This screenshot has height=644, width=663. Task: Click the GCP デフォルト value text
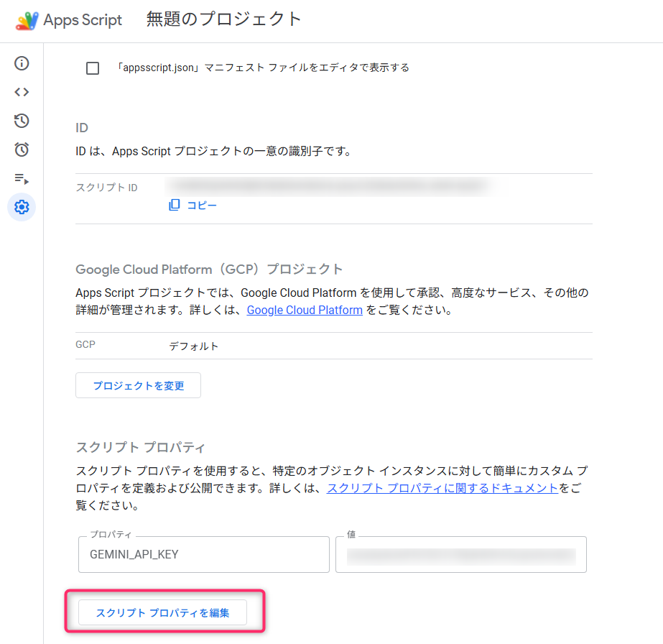point(194,346)
